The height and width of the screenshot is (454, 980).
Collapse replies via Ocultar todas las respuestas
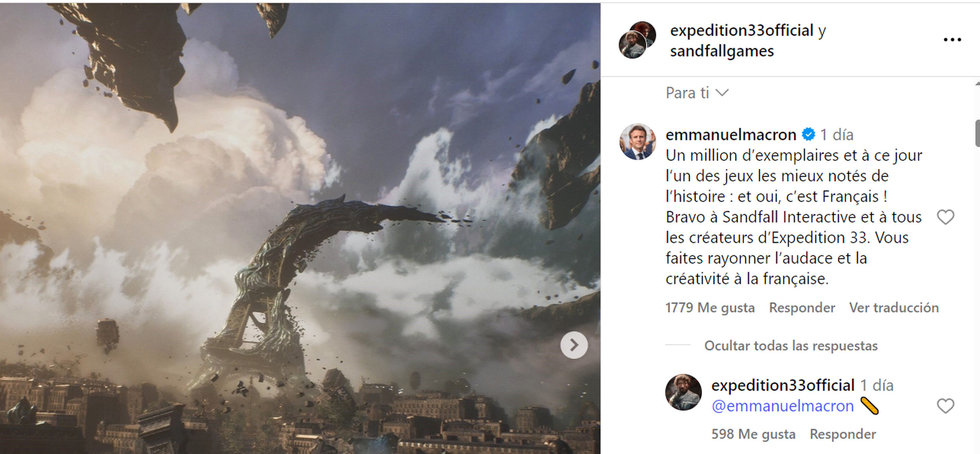coord(791,346)
